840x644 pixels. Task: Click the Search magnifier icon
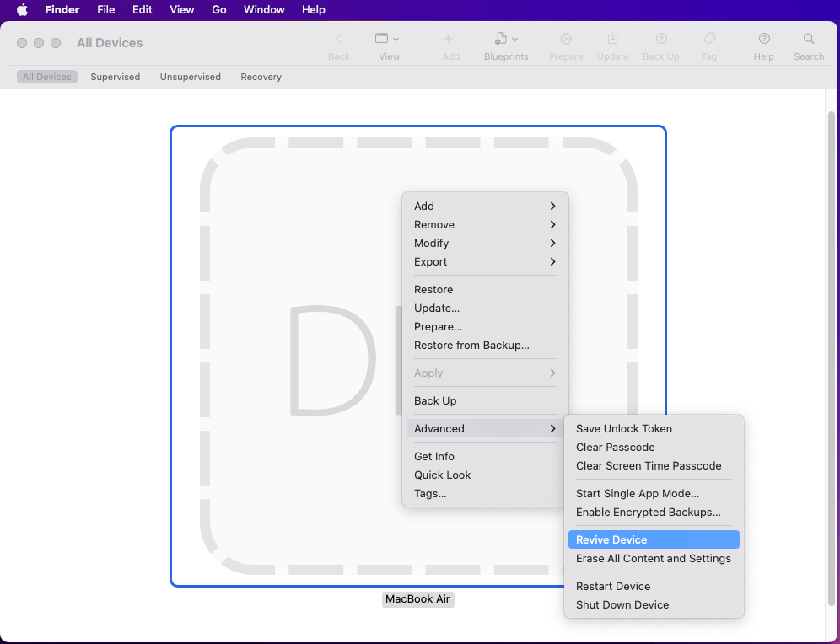[809, 39]
